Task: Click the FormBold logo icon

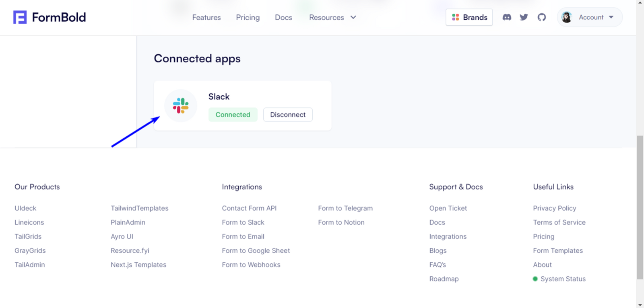Action: [20, 17]
